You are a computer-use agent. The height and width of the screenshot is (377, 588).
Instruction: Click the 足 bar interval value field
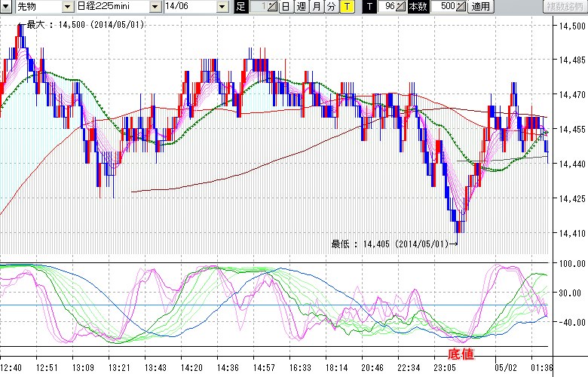tap(259, 7)
